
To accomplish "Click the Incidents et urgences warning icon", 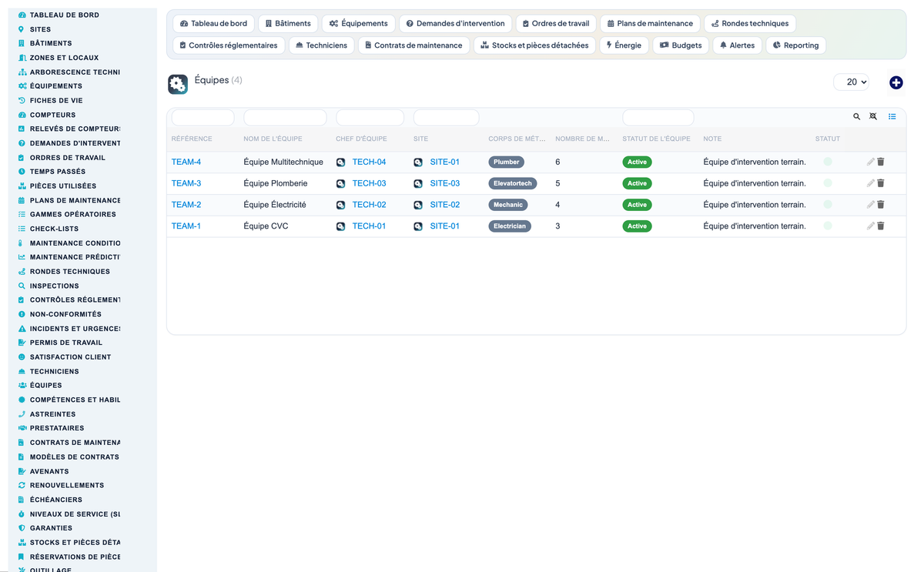I will (22, 329).
